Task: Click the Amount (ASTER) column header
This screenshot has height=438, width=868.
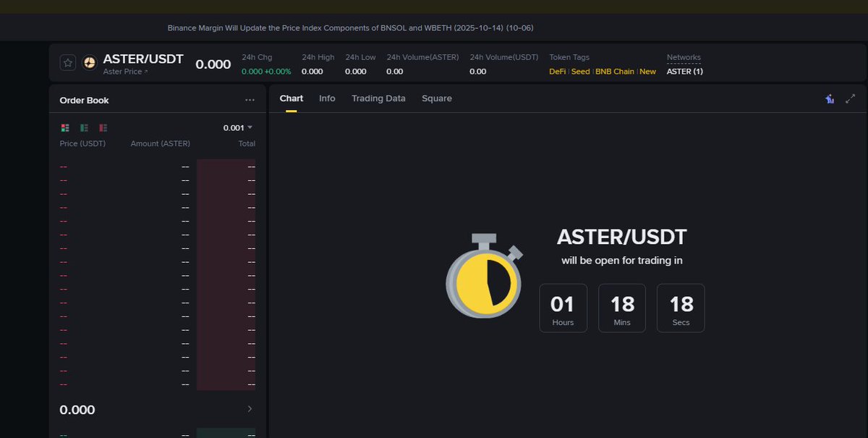Action: (161, 143)
